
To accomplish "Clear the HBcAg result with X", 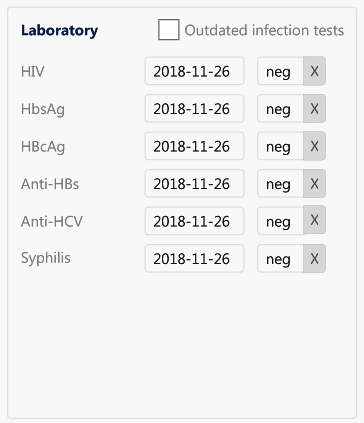I will coord(314,146).
